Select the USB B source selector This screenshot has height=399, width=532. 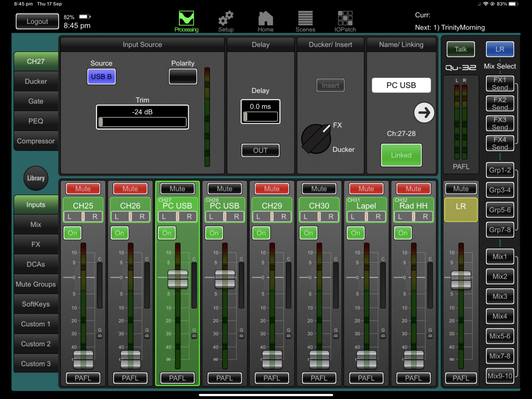pyautogui.click(x=101, y=77)
